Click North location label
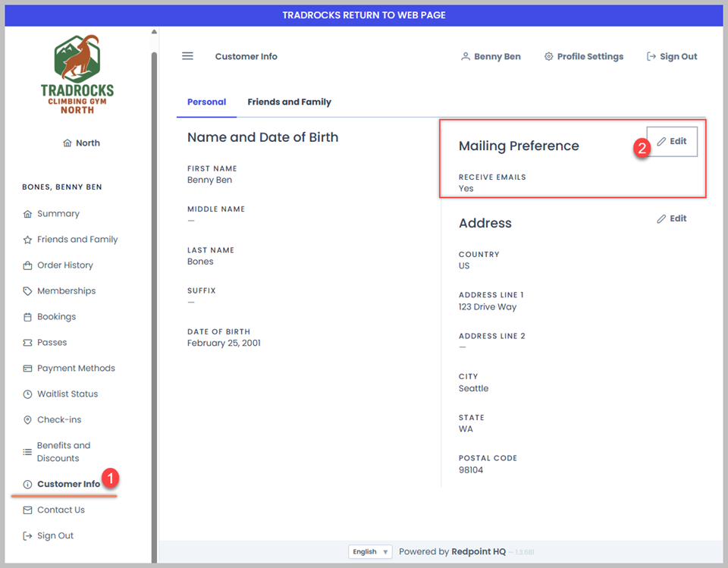 click(88, 143)
